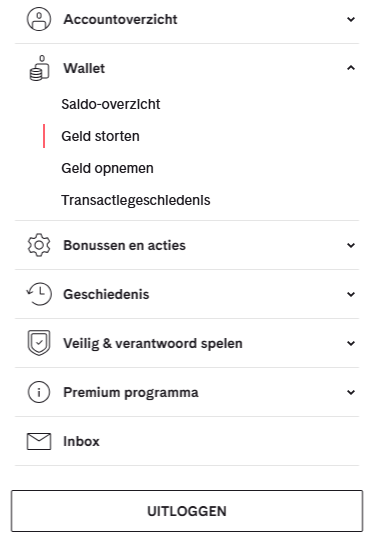372x538 pixels.
Task: Click the UITLOGGEN button
Action: (x=187, y=511)
